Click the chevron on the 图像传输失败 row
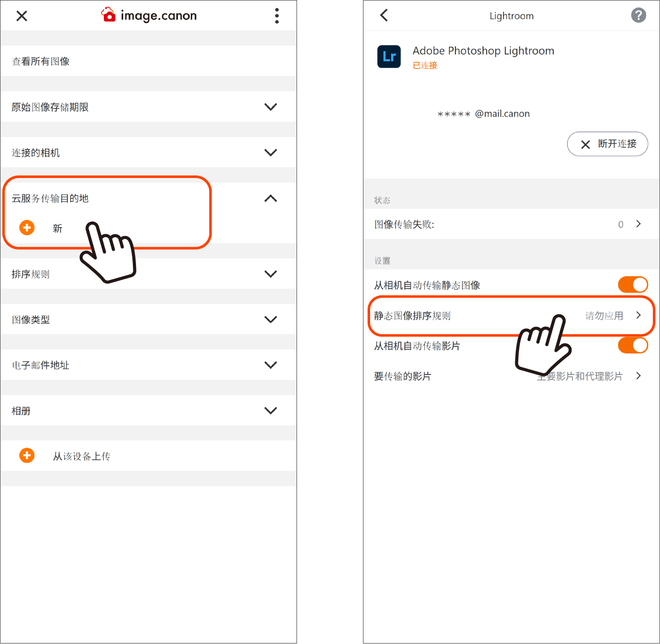 [639, 224]
